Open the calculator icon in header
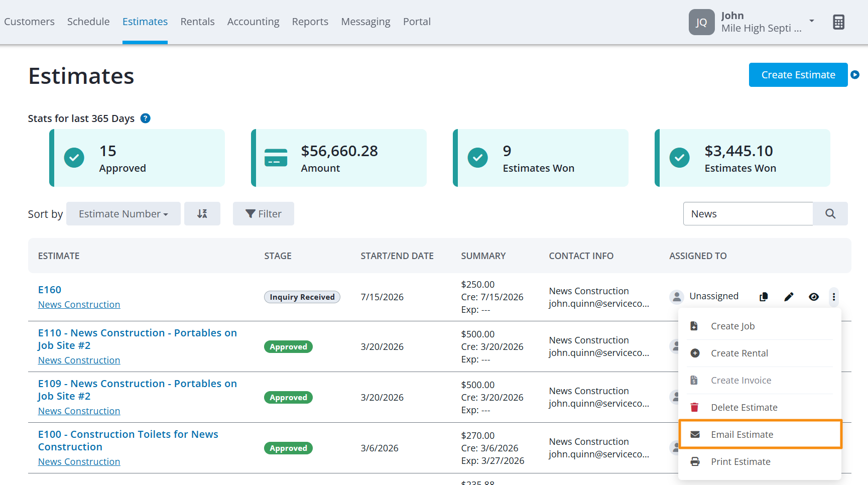 coord(838,22)
